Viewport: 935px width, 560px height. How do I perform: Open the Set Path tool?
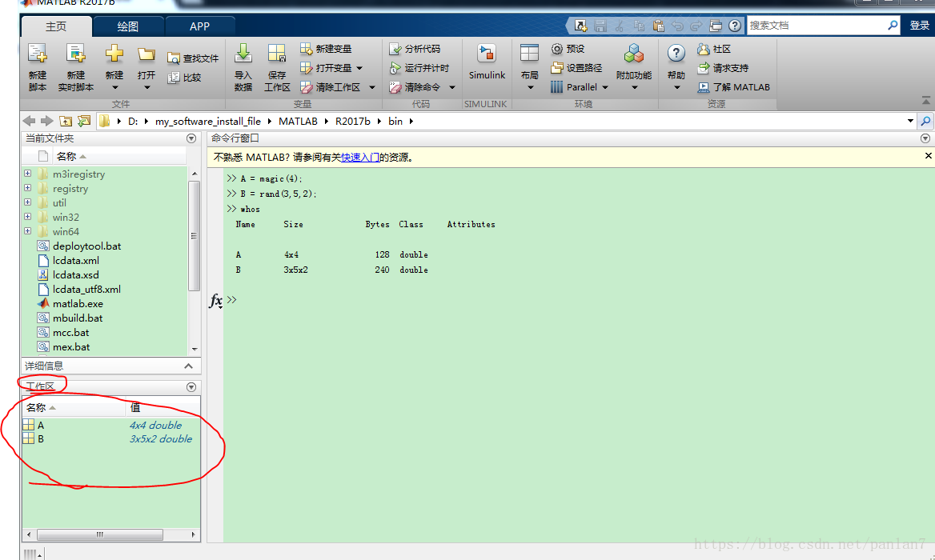(576, 68)
